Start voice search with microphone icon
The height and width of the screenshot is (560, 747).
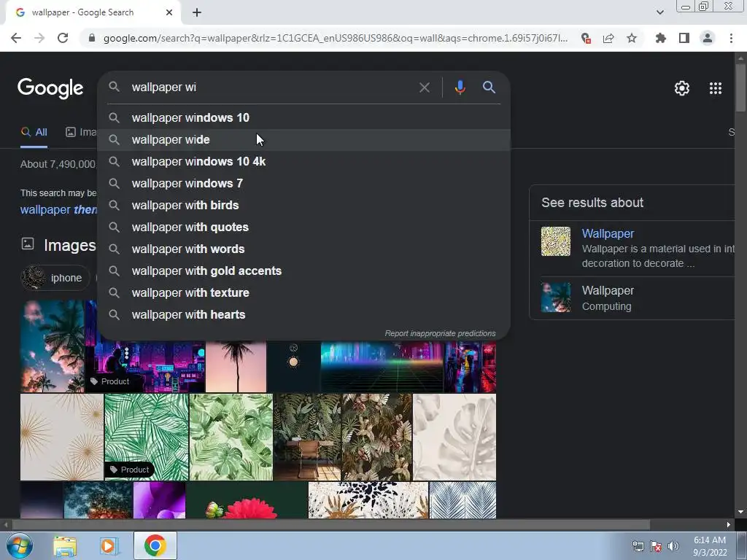click(x=460, y=87)
